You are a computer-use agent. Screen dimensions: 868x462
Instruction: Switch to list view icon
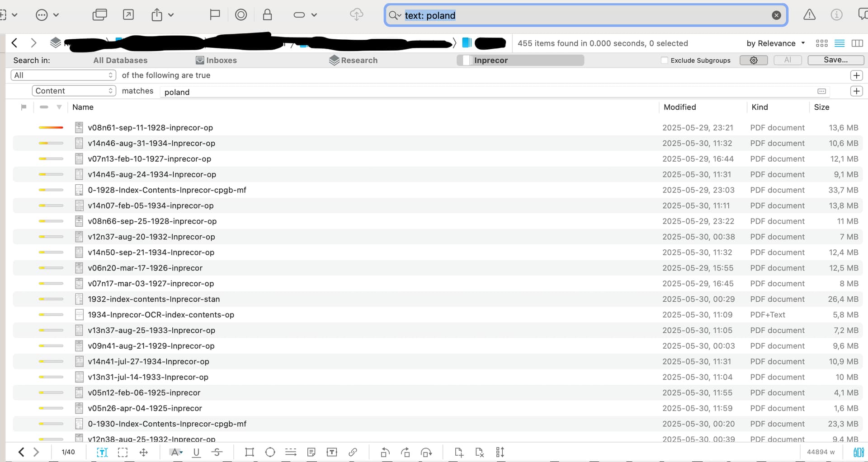coord(839,43)
